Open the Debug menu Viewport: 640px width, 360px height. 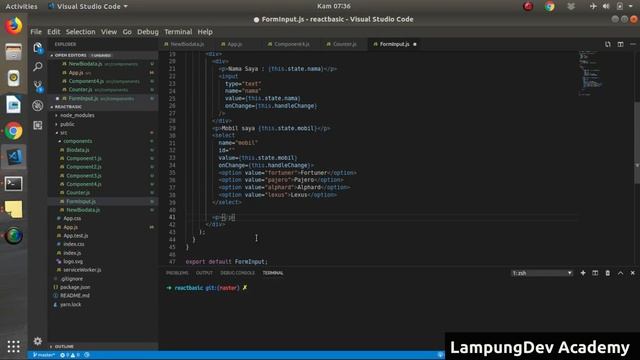click(148, 32)
